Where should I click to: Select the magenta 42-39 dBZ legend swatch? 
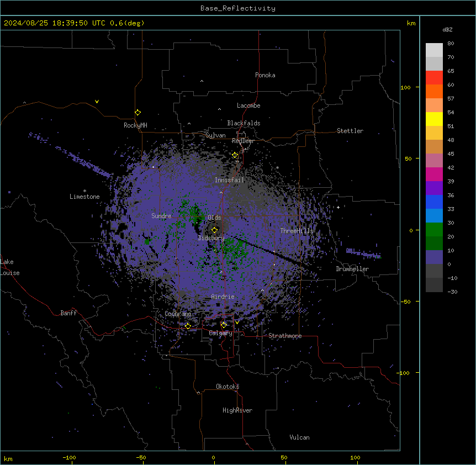click(434, 174)
